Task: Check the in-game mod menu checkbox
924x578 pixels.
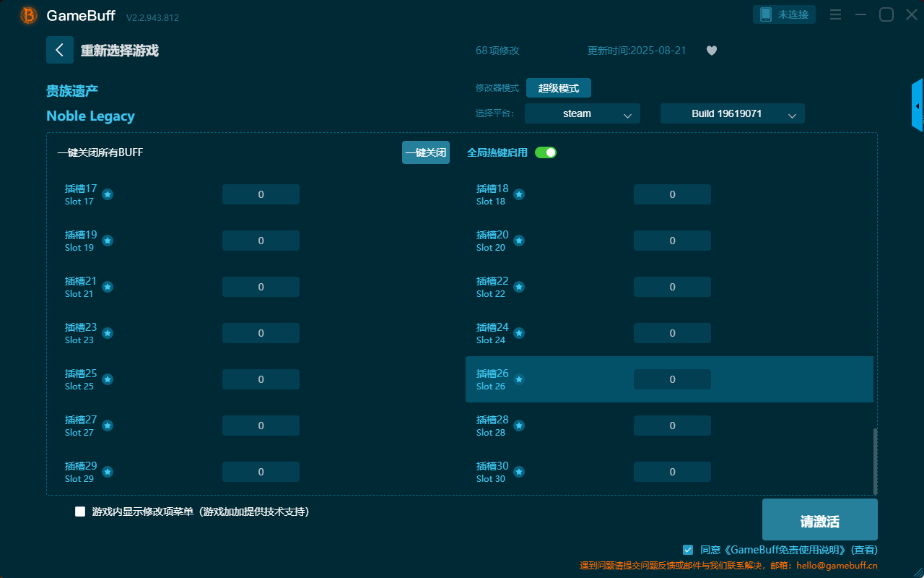Action: [80, 512]
